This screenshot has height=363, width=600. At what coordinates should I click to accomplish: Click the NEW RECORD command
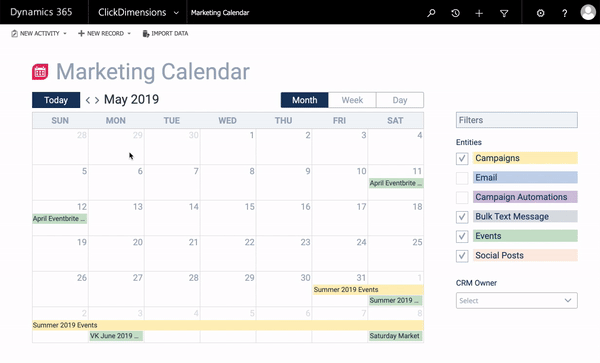pyautogui.click(x=105, y=34)
